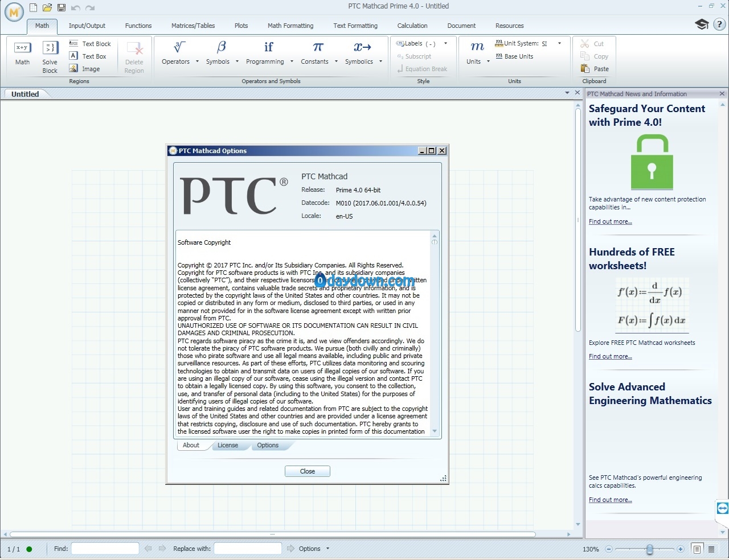
Task: Open the Plots ribbon tab
Action: point(241,26)
